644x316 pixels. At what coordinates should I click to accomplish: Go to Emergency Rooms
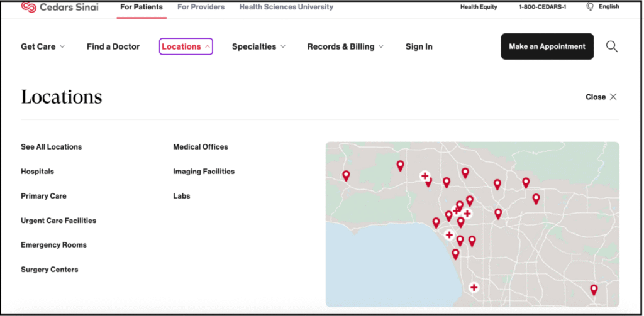tap(54, 245)
